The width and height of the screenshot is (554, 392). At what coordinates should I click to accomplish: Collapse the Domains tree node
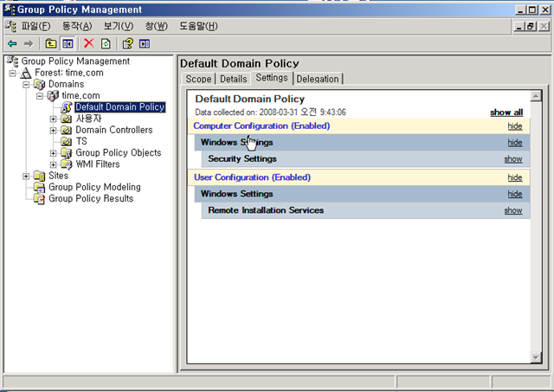(26, 85)
